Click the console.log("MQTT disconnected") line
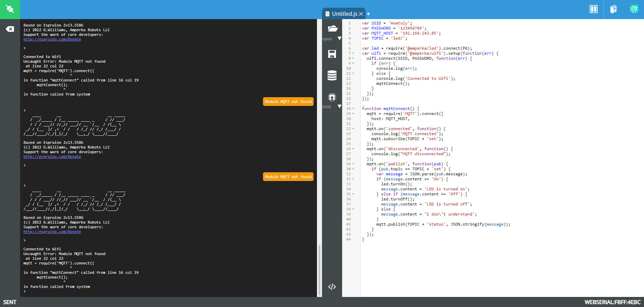The width and height of the screenshot is (644, 307). coord(411,154)
